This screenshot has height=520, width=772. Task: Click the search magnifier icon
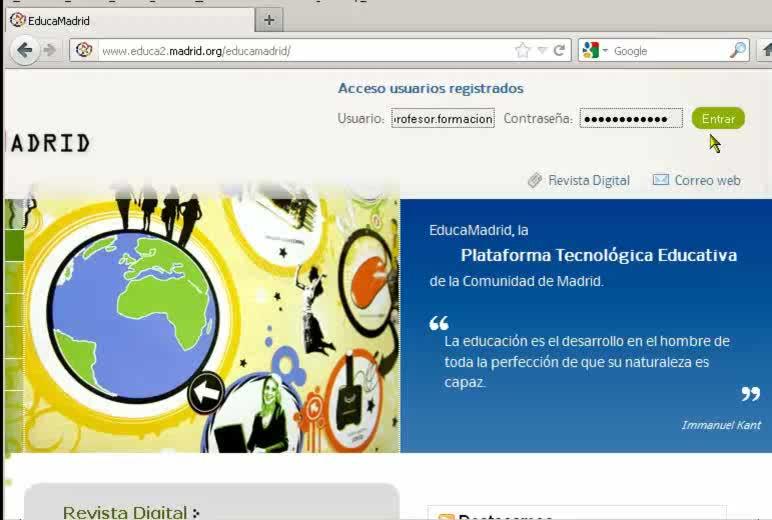738,50
